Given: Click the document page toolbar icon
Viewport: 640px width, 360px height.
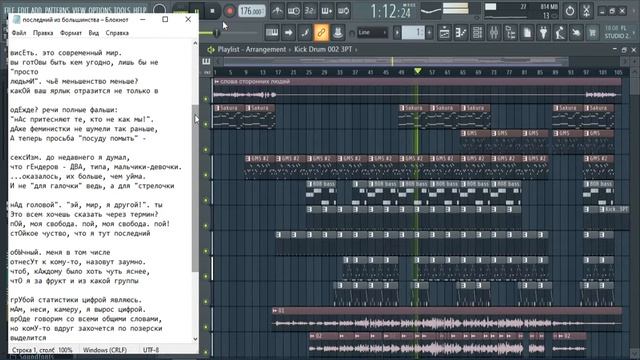Looking at the screenshot, I should [527, 33].
